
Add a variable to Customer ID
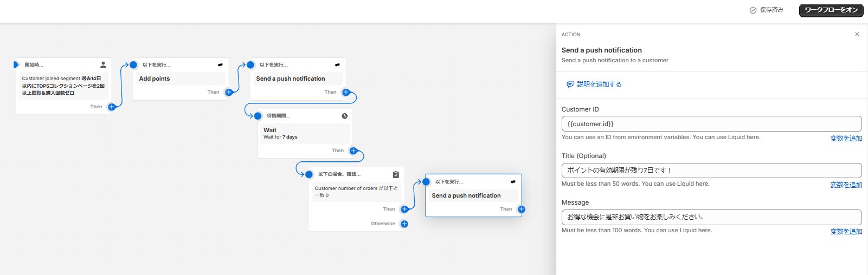846,139
